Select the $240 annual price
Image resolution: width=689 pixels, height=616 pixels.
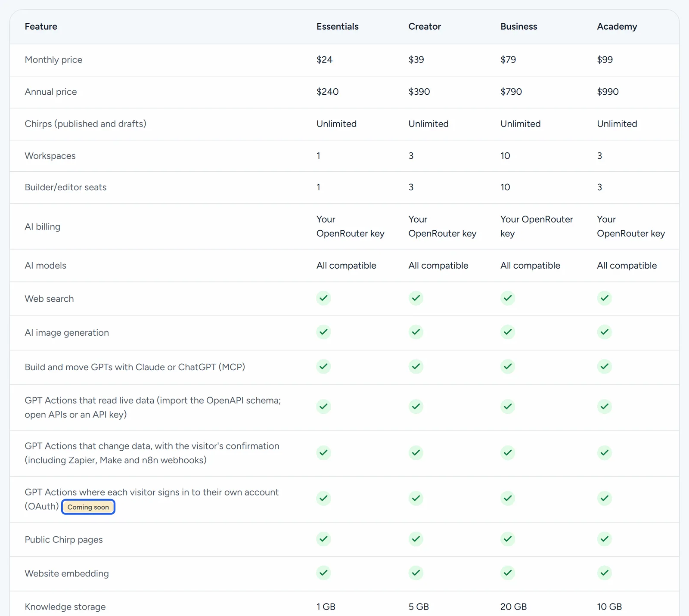coord(327,92)
